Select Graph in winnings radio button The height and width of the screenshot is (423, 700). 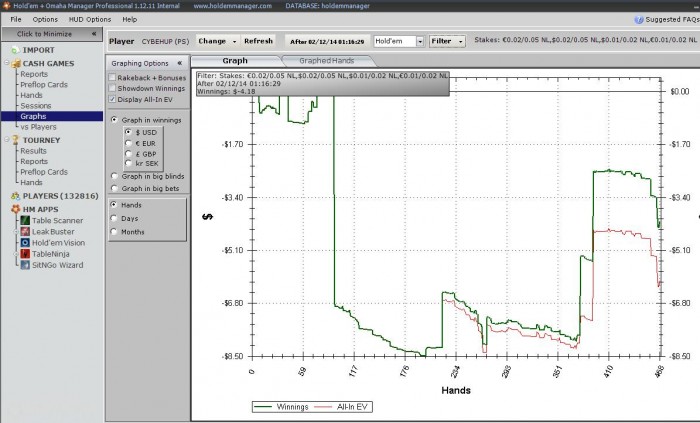pos(114,120)
